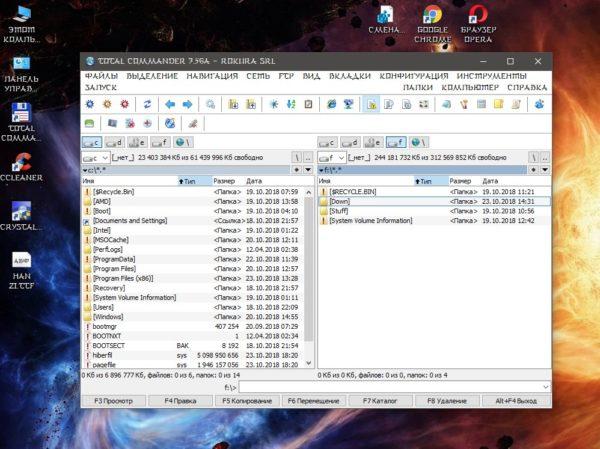Open the Инструменты menu
The width and height of the screenshot is (600, 449).
point(492,76)
